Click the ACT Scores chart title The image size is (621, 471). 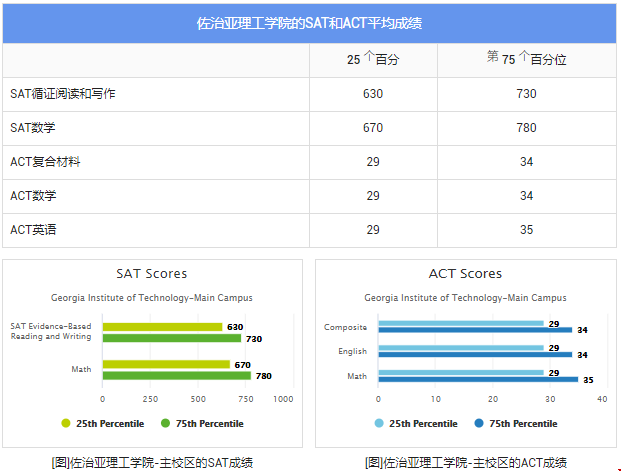pyautogui.click(x=465, y=274)
